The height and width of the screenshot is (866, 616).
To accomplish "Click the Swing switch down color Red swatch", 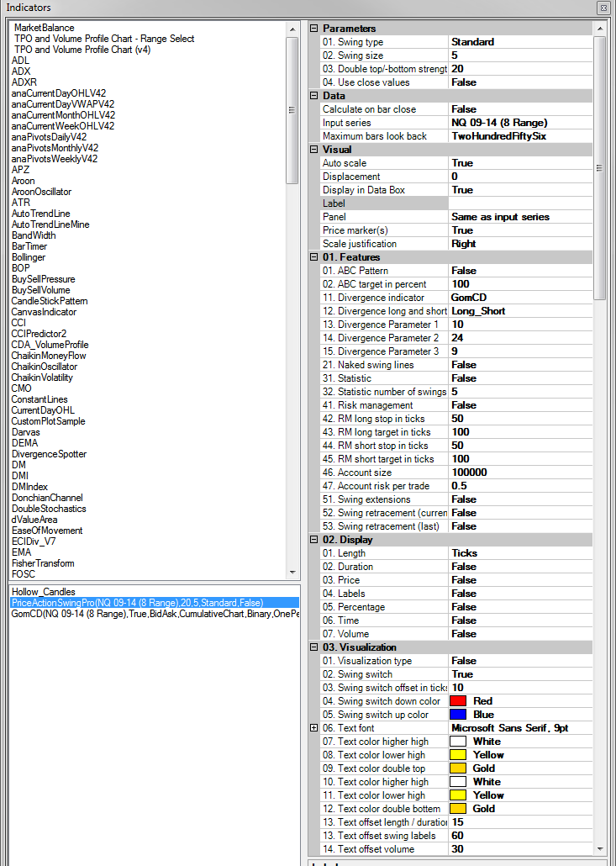I will (x=458, y=701).
